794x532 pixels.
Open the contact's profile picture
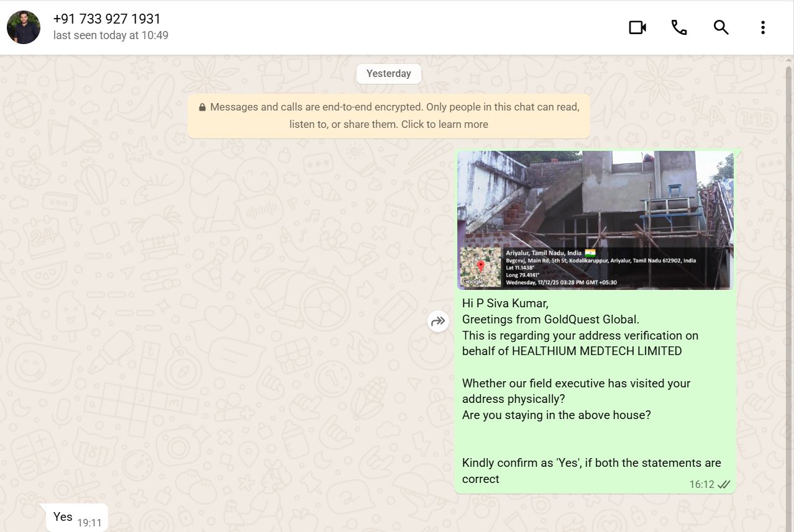pos(24,27)
